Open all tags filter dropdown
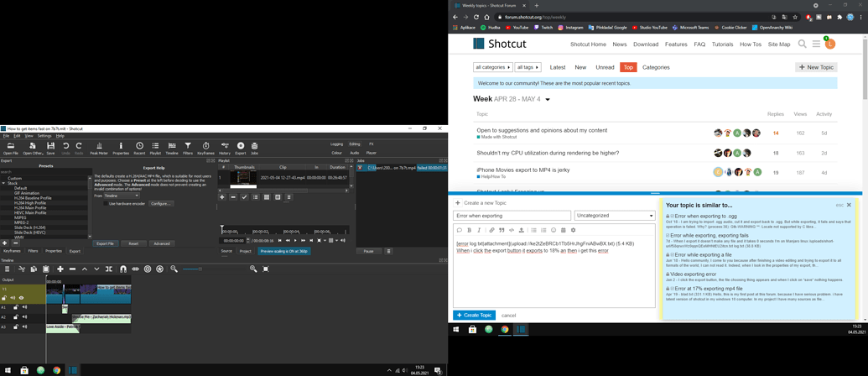 pos(528,67)
